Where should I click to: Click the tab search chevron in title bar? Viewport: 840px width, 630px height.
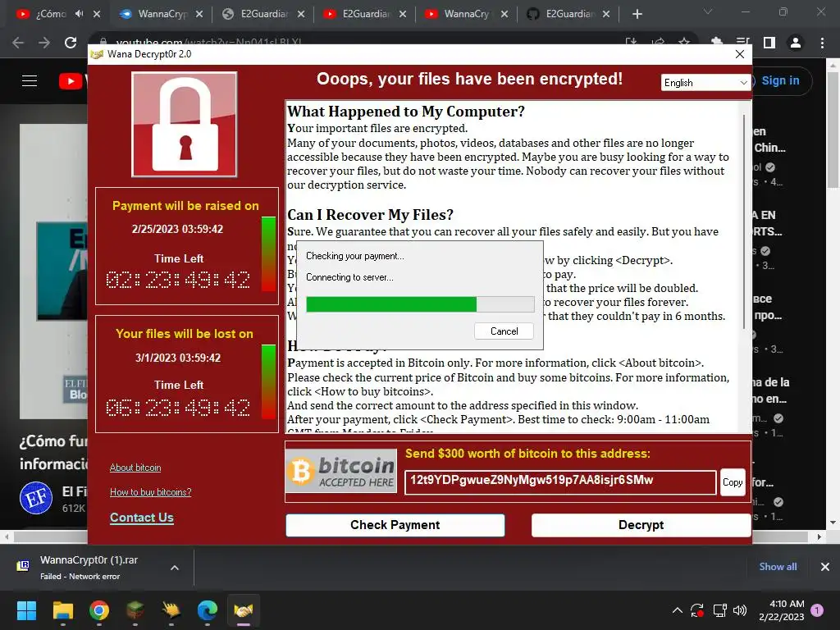coord(708,11)
